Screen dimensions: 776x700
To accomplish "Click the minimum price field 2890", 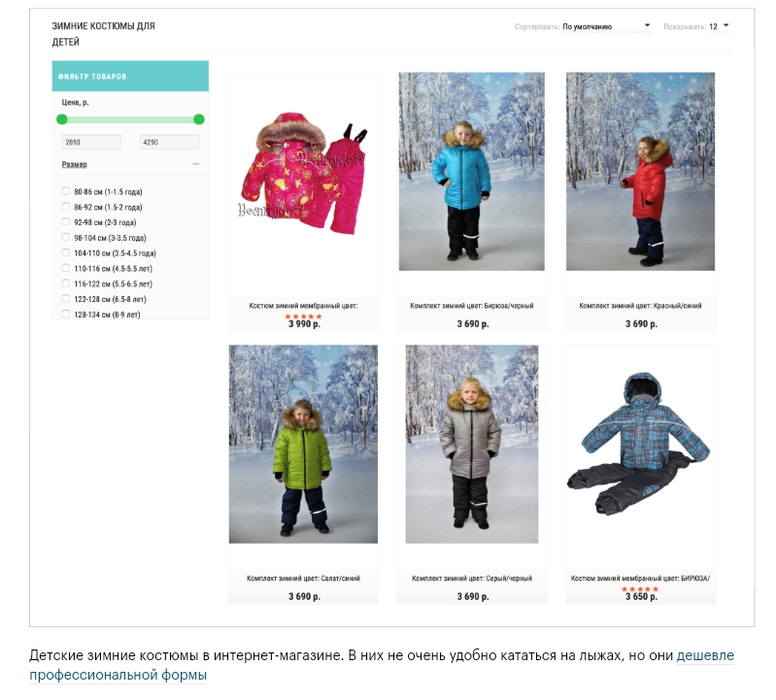I will [x=91, y=142].
